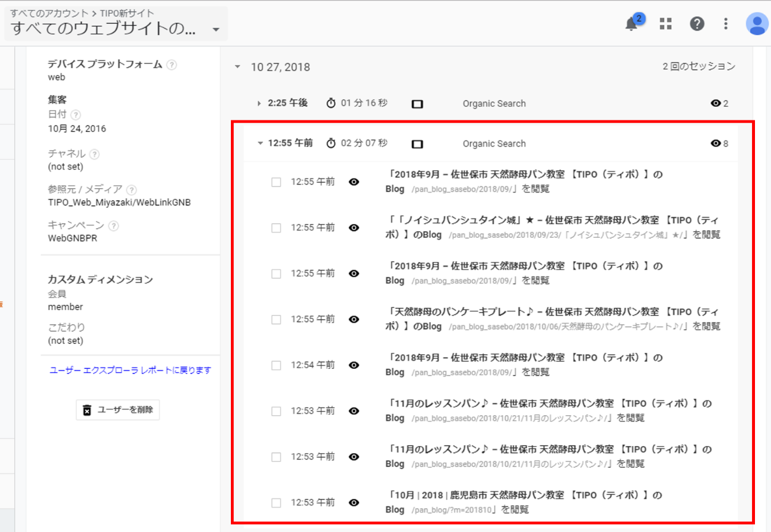Click the help question mark icon in header
Viewport: 771px width, 532px height.
pos(697,24)
